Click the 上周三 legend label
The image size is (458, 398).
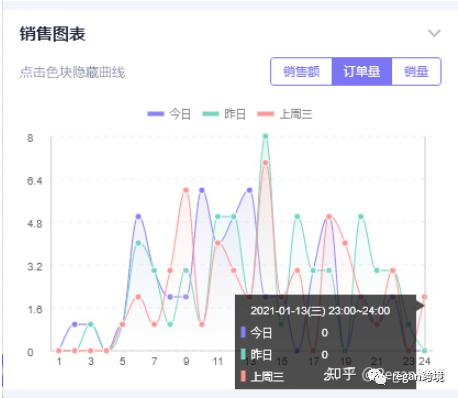tap(296, 114)
